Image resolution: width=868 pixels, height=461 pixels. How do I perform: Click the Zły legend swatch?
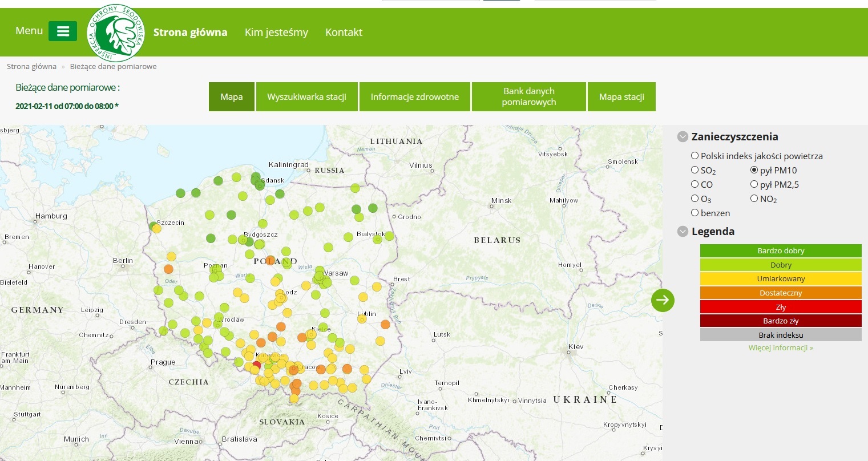781,307
